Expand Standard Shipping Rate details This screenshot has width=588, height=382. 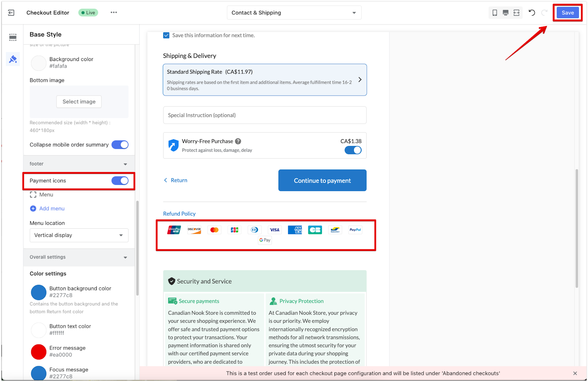[360, 79]
